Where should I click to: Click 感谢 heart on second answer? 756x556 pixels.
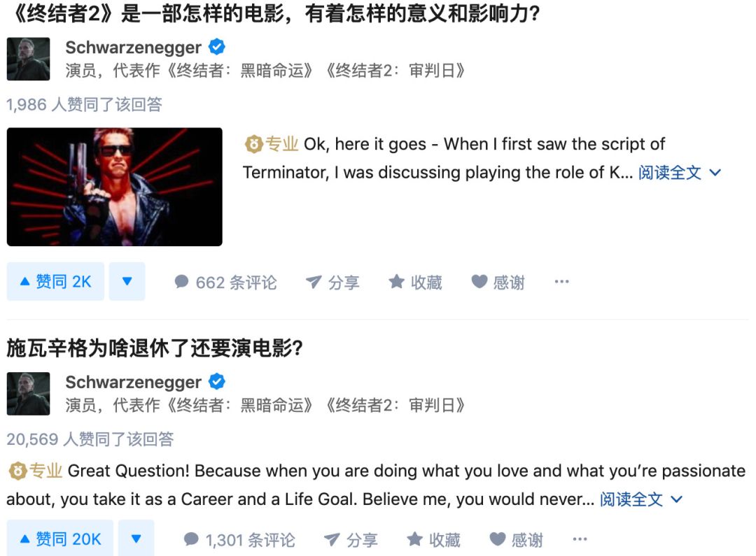tap(517, 540)
